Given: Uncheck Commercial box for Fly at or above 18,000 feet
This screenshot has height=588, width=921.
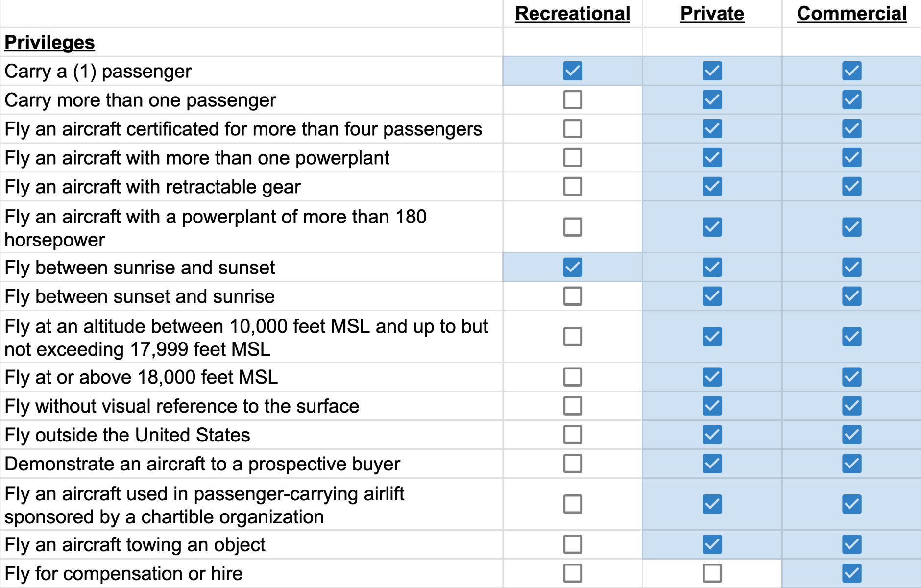Looking at the screenshot, I should click(x=851, y=377).
